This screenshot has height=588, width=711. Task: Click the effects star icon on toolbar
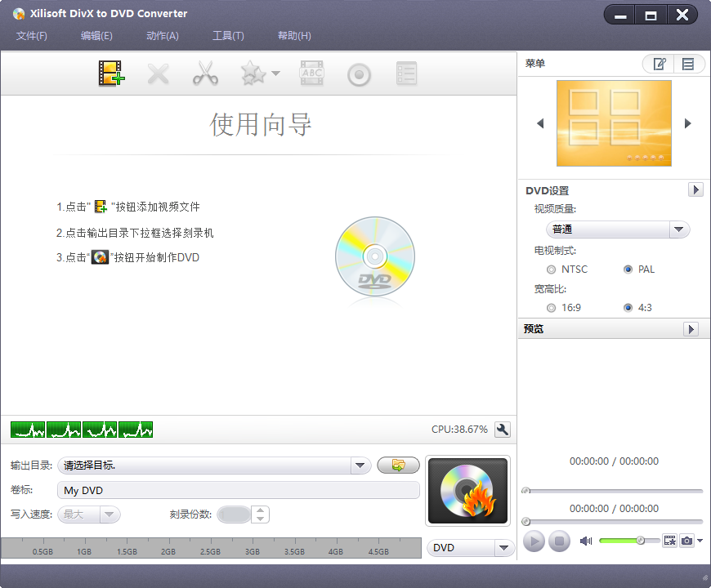point(253,73)
